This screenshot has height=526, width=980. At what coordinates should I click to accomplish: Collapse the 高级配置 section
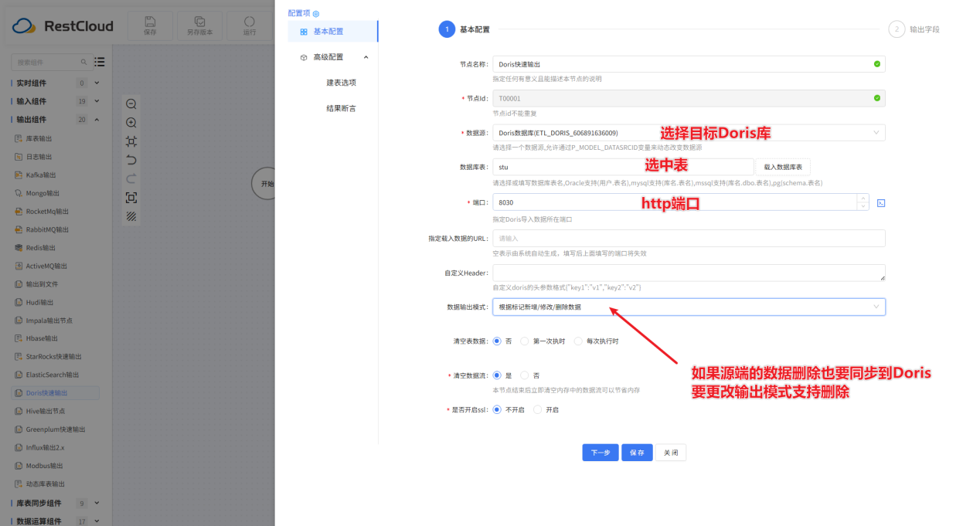(x=366, y=57)
